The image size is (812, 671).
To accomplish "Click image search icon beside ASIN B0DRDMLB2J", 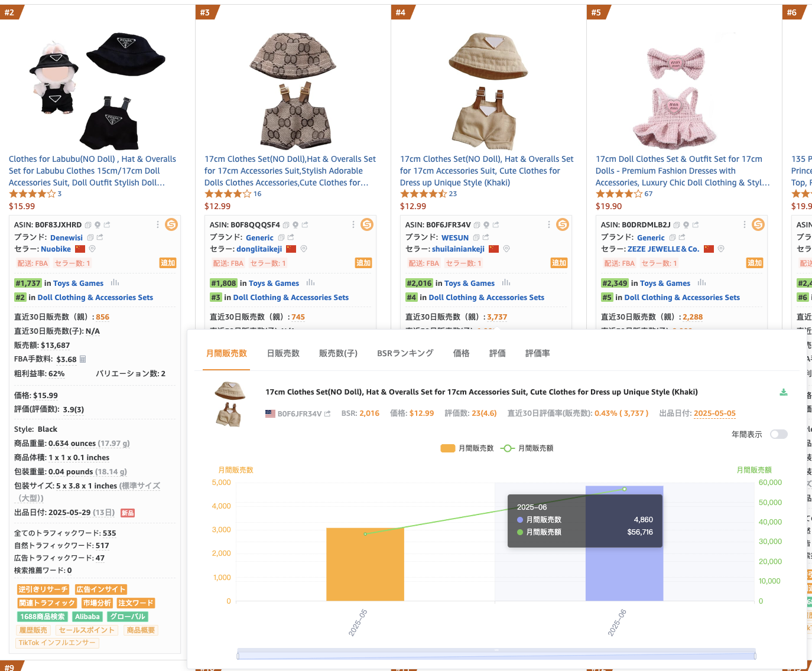I will point(686,225).
